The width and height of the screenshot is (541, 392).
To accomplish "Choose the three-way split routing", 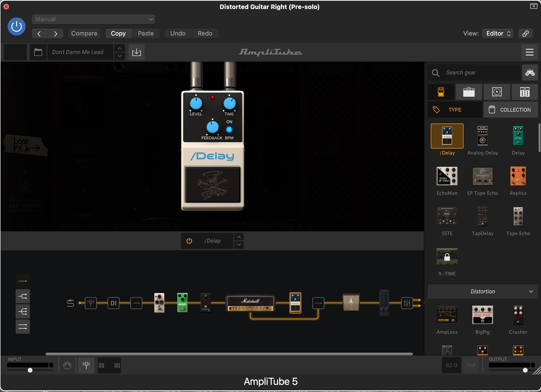I will tap(23, 312).
